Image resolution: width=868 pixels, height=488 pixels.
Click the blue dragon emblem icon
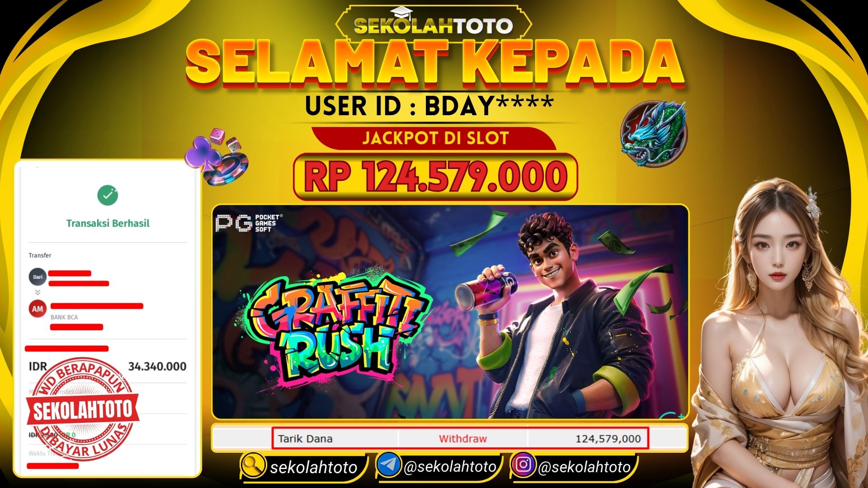pyautogui.click(x=654, y=134)
